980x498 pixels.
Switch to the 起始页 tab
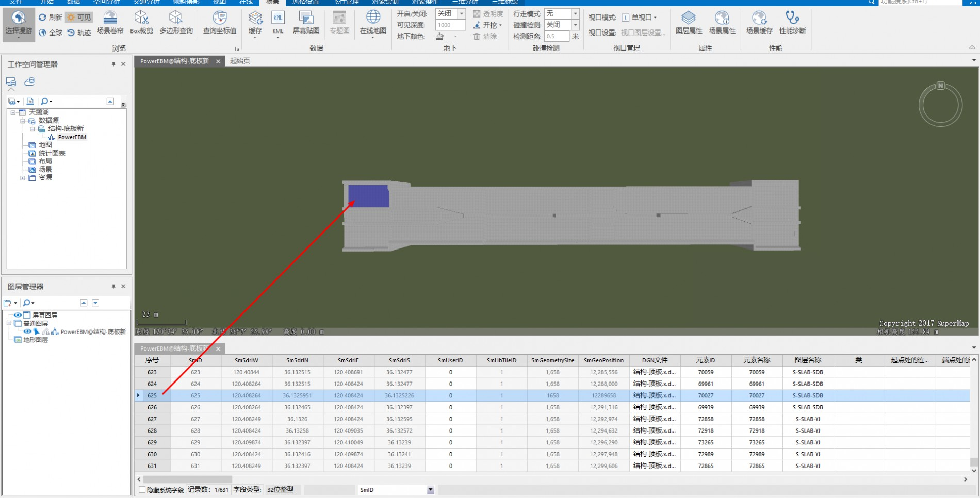240,61
